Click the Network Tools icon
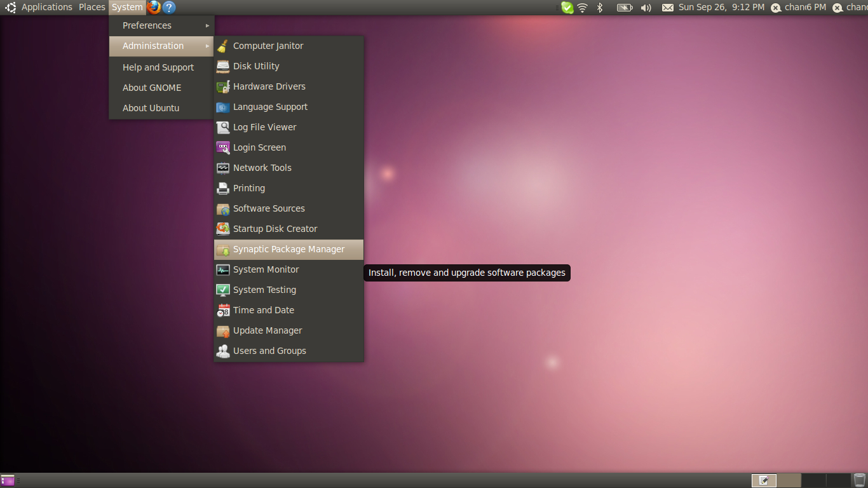This screenshot has width=868, height=488. coord(222,168)
